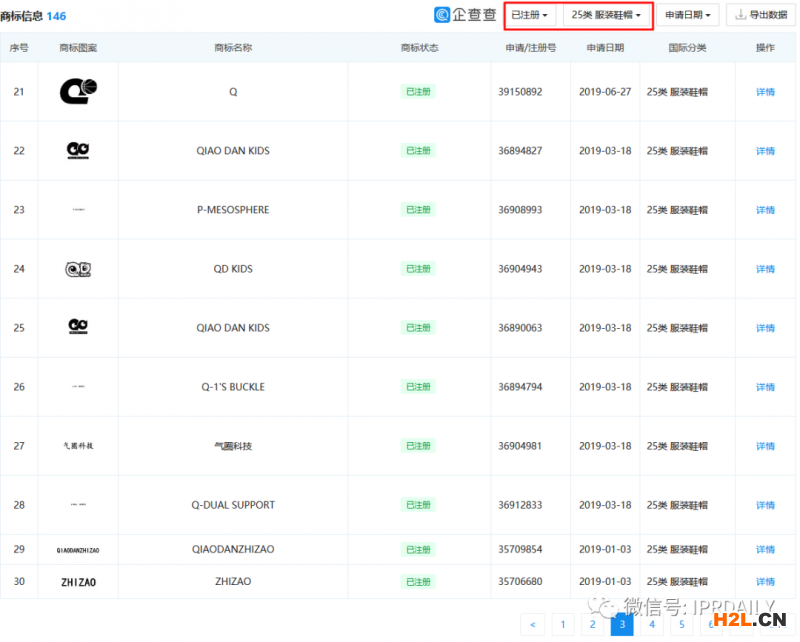800x642 pixels.
Task: Click the Q-DUAL SUPPORT trademark image
Action: [79, 505]
